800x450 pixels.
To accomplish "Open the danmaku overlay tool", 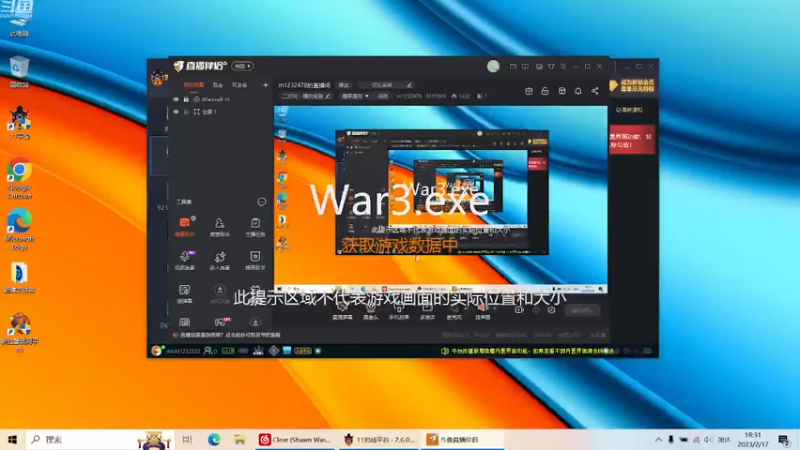I will pos(185,294).
